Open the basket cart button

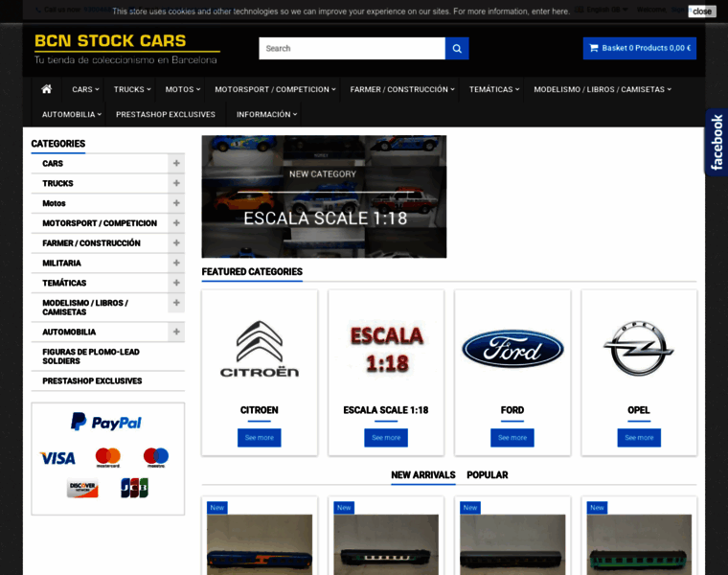point(639,48)
